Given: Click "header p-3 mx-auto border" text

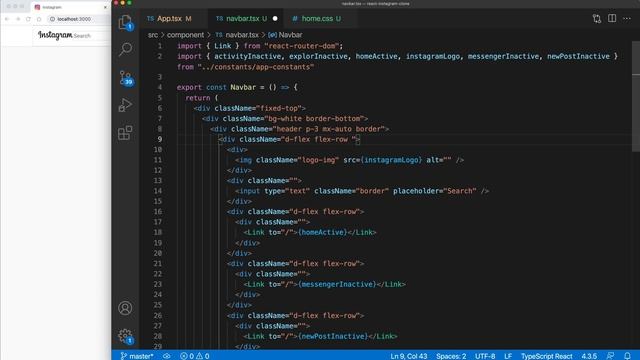Looking at the screenshot, I should point(328,129).
